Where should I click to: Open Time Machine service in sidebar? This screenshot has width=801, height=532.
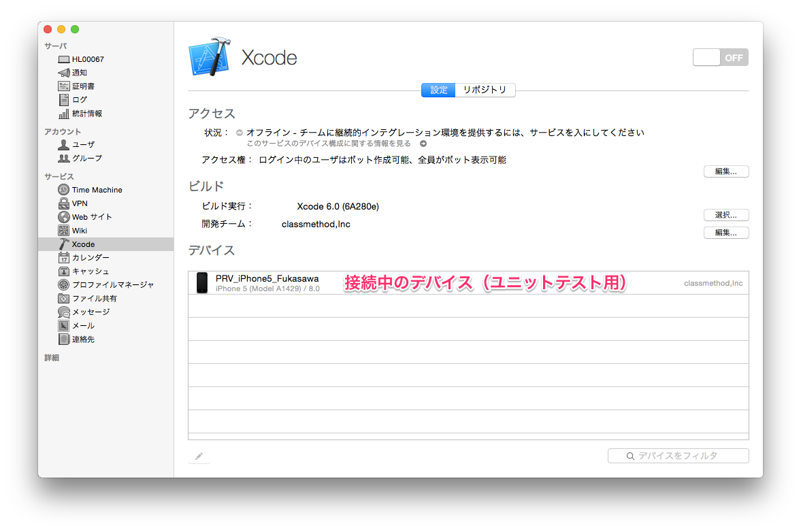[x=97, y=190]
